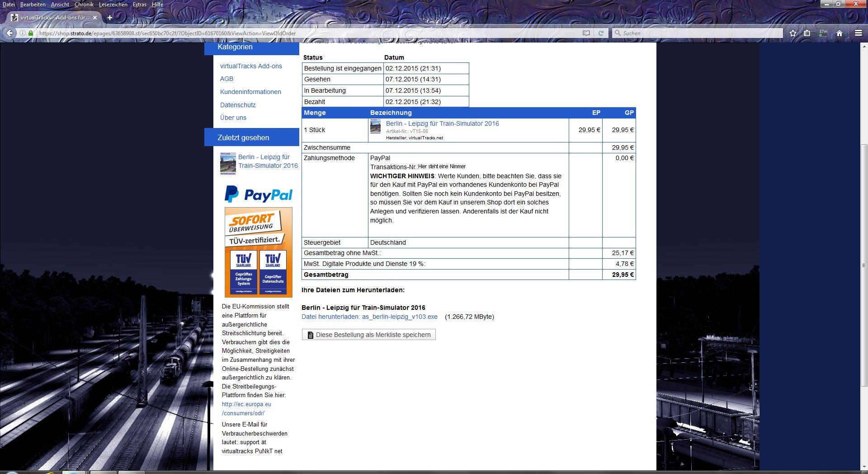
Task: Click the 'In Bearbeitung' status cell
Action: click(x=343, y=90)
